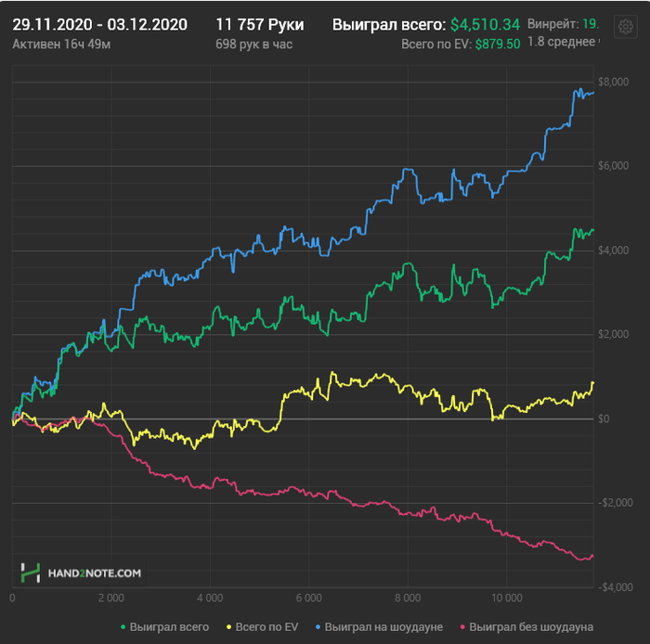Click the '11 757 Руки' hands count
650x644 pixels.
(259, 24)
